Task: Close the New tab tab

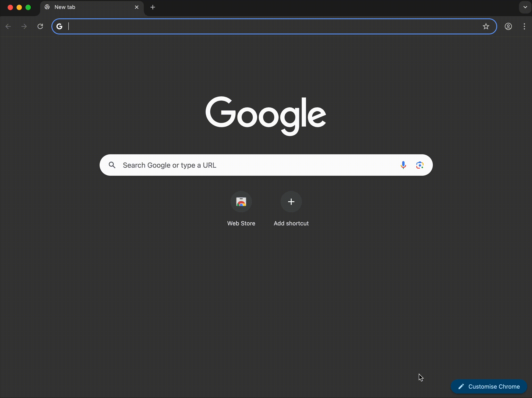Action: pos(137,7)
